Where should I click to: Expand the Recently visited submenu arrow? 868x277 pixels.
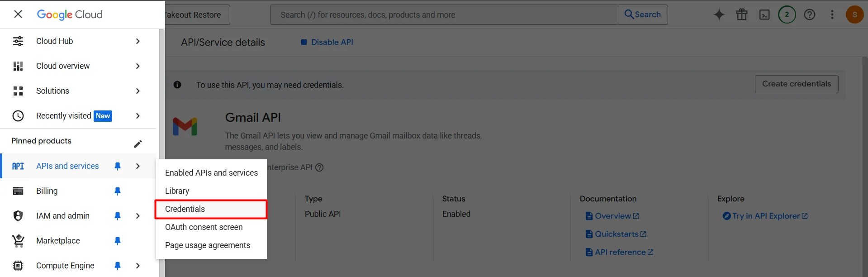pos(138,116)
